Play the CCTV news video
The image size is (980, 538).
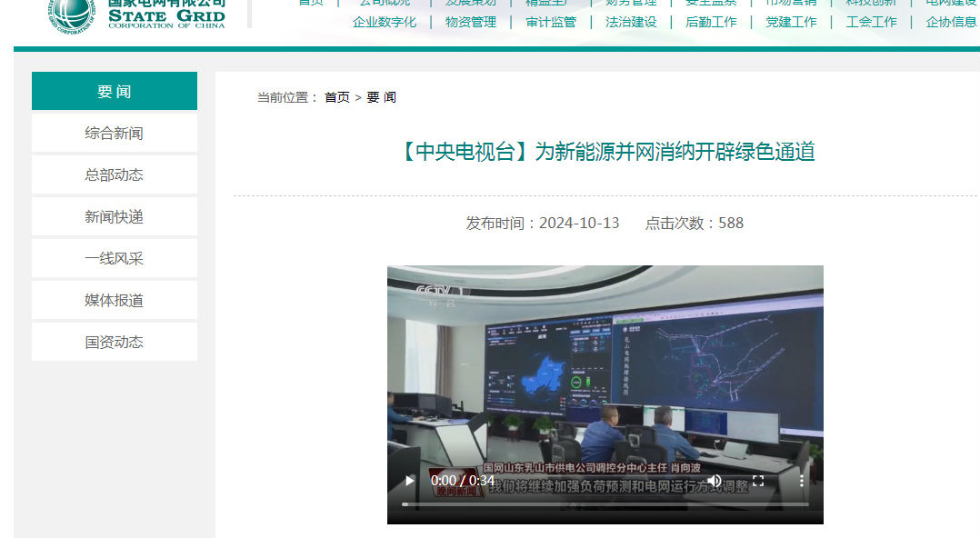[x=410, y=481]
